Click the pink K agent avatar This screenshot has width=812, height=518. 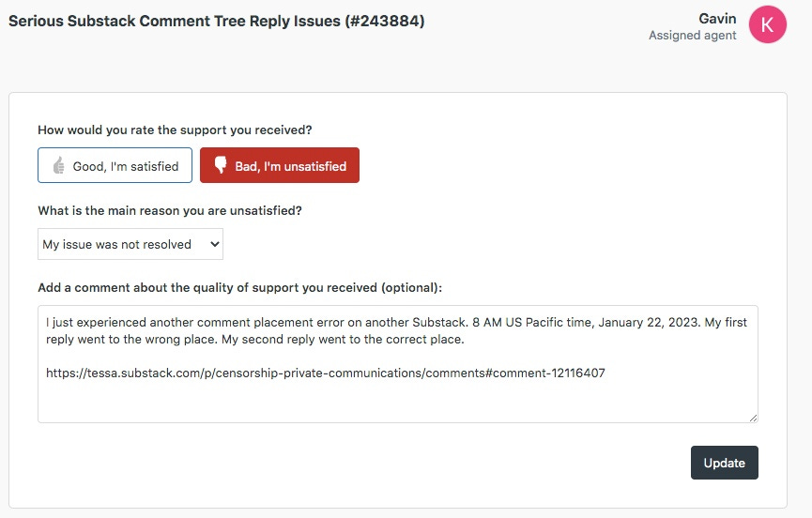click(768, 24)
